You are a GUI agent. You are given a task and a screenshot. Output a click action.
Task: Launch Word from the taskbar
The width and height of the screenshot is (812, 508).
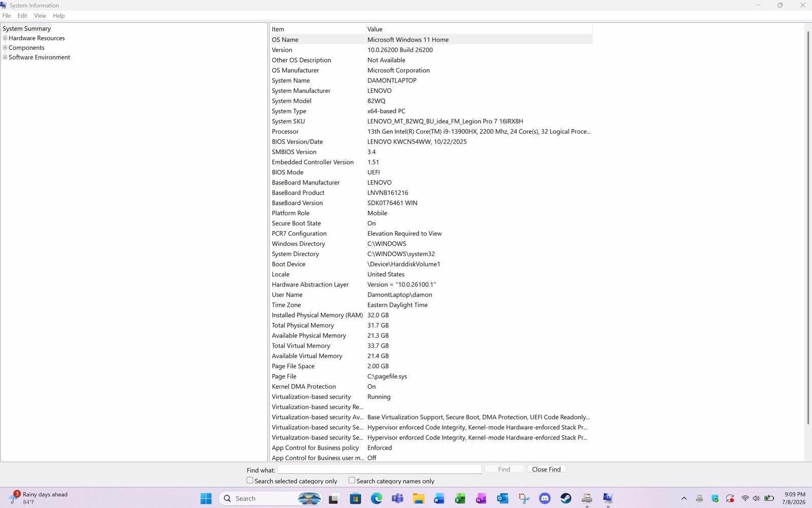tap(439, 498)
